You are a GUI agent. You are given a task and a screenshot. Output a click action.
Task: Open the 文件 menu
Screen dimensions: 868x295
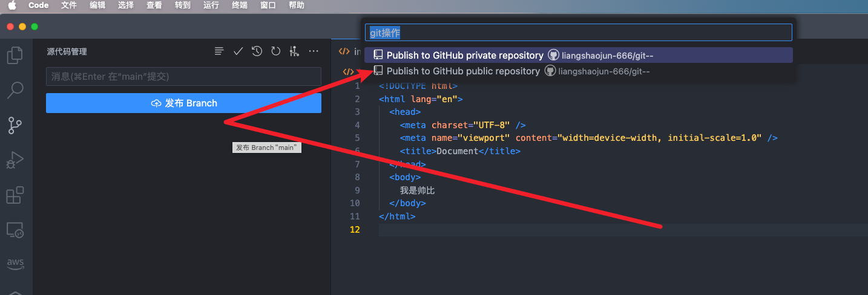coord(69,5)
